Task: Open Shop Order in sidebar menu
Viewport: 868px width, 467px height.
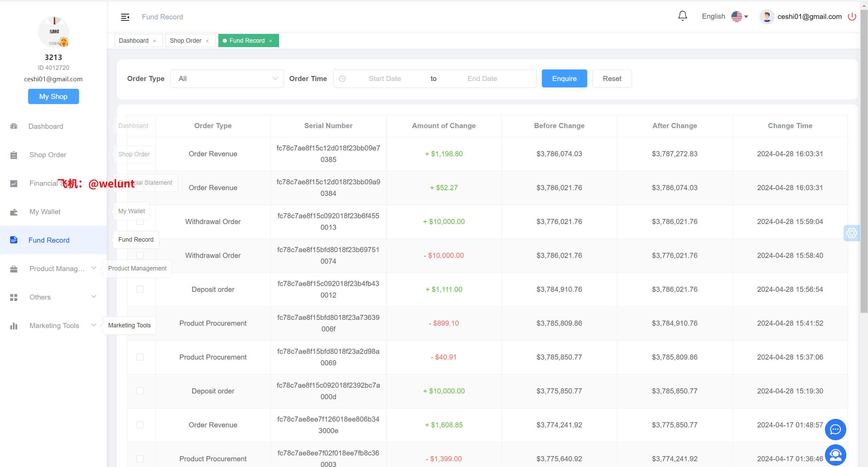Action: (48, 155)
